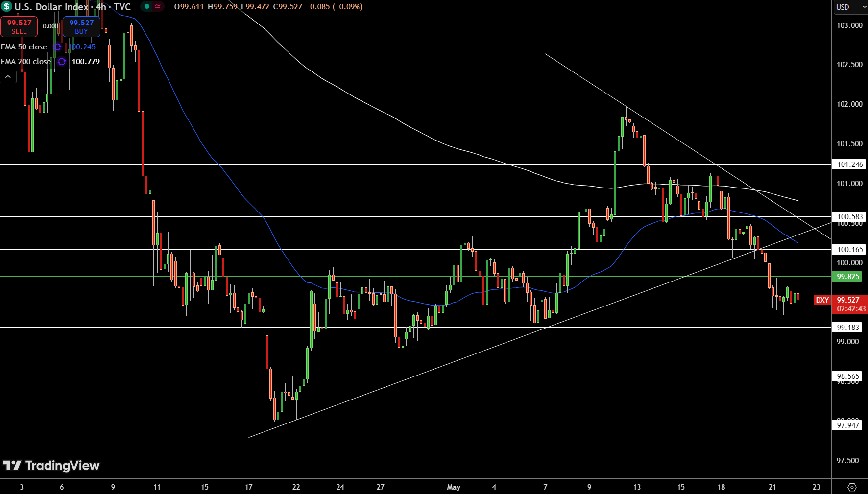Click the open price O99.611
Viewport: 868px width, 494px height.
point(189,7)
